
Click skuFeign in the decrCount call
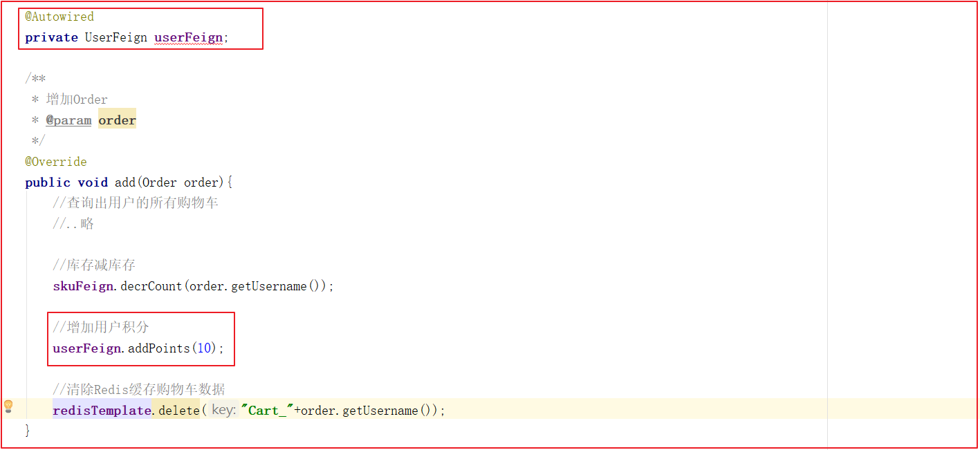pos(83,286)
